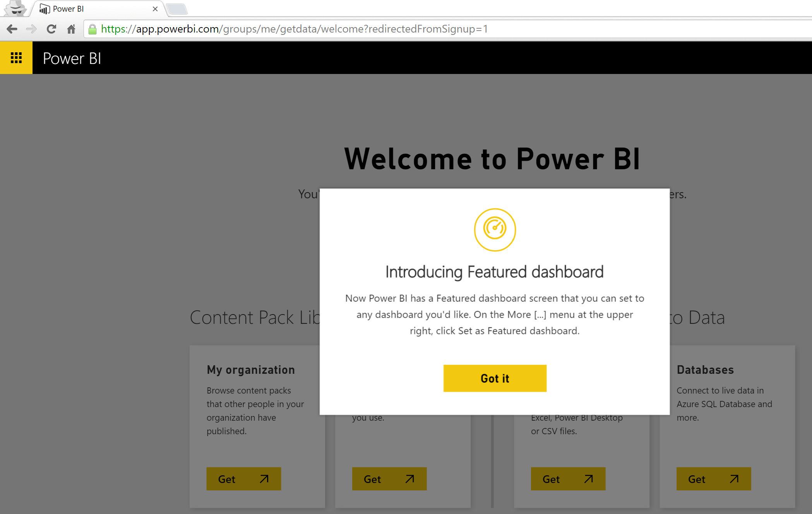Open a new browser tab
Screen dimensions: 812x514
click(177, 9)
